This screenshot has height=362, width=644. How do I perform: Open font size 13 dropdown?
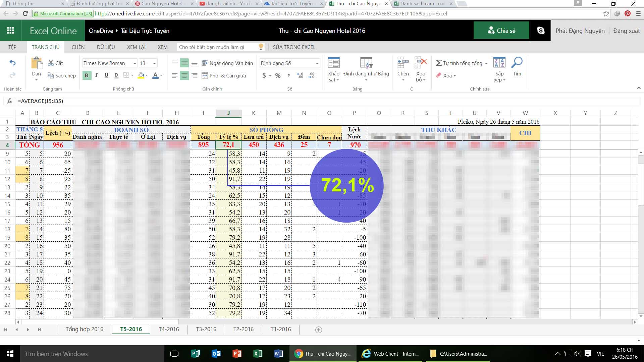coord(154,63)
